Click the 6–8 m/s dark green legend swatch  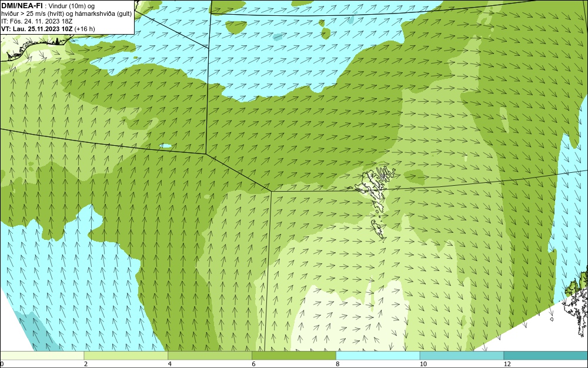(294, 356)
